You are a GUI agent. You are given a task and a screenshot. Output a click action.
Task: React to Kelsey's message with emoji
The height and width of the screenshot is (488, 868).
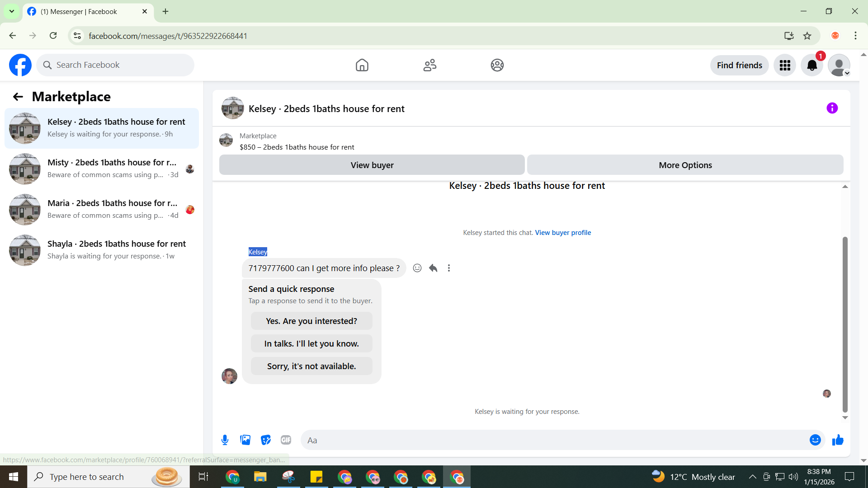click(417, 268)
